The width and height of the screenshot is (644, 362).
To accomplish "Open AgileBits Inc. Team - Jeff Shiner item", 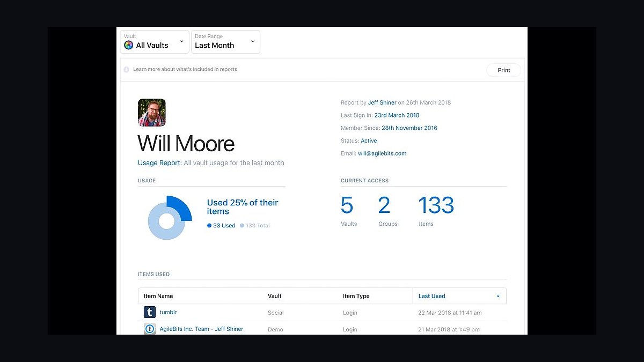I will [x=201, y=329].
